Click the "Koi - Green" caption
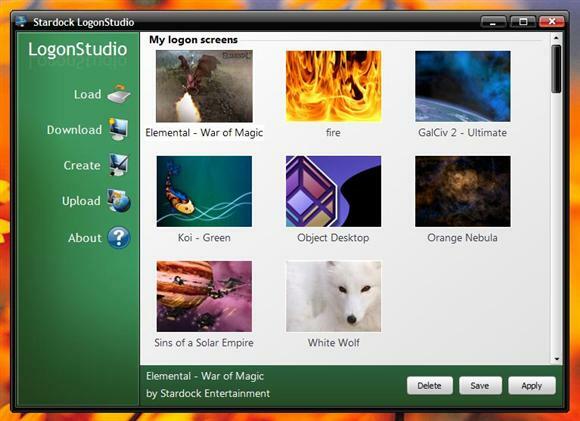Image resolution: width=580 pixels, height=421 pixels. coord(204,238)
